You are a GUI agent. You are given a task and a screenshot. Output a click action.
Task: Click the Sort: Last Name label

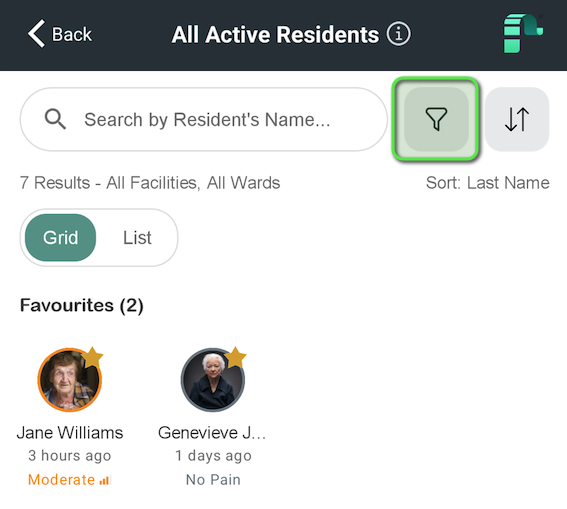(x=487, y=183)
